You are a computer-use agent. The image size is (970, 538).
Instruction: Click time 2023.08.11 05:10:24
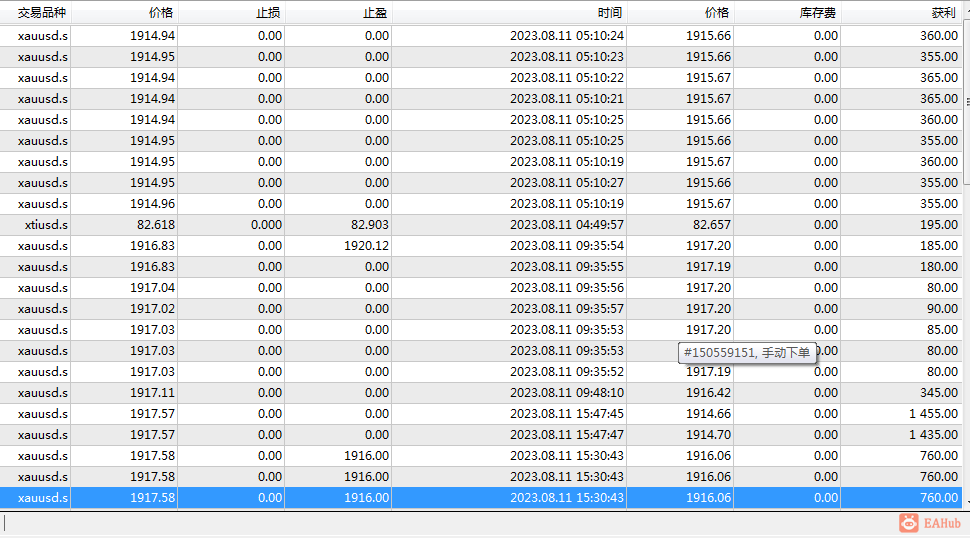567,36
